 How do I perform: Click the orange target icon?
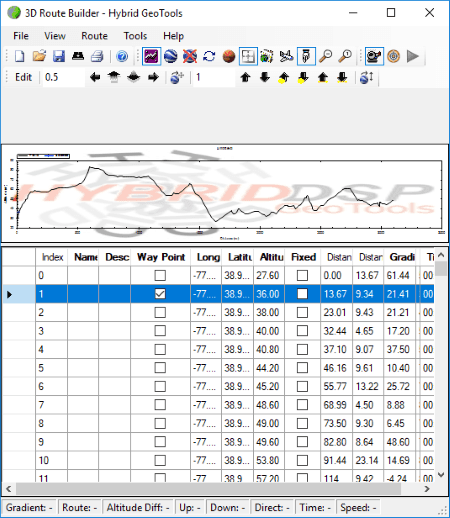[394, 56]
